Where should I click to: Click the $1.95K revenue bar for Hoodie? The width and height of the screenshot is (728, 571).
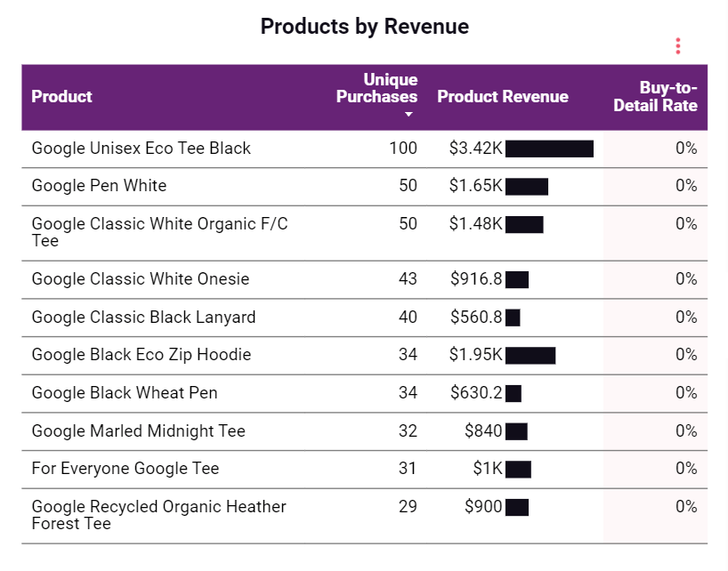(530, 356)
